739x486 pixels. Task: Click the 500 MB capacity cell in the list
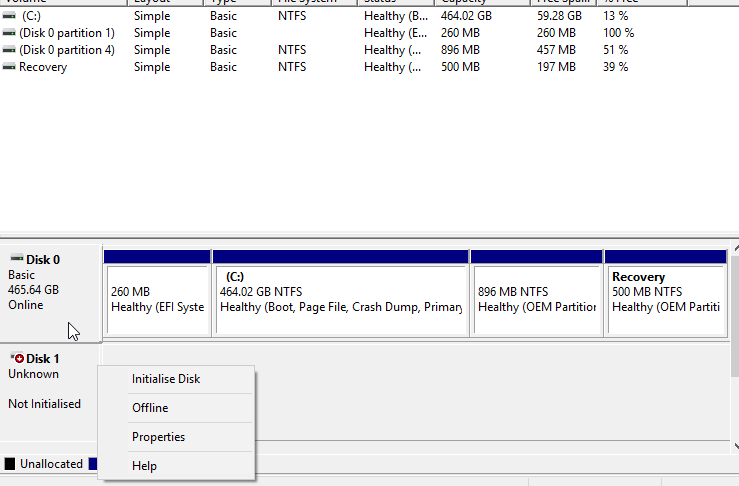460,67
